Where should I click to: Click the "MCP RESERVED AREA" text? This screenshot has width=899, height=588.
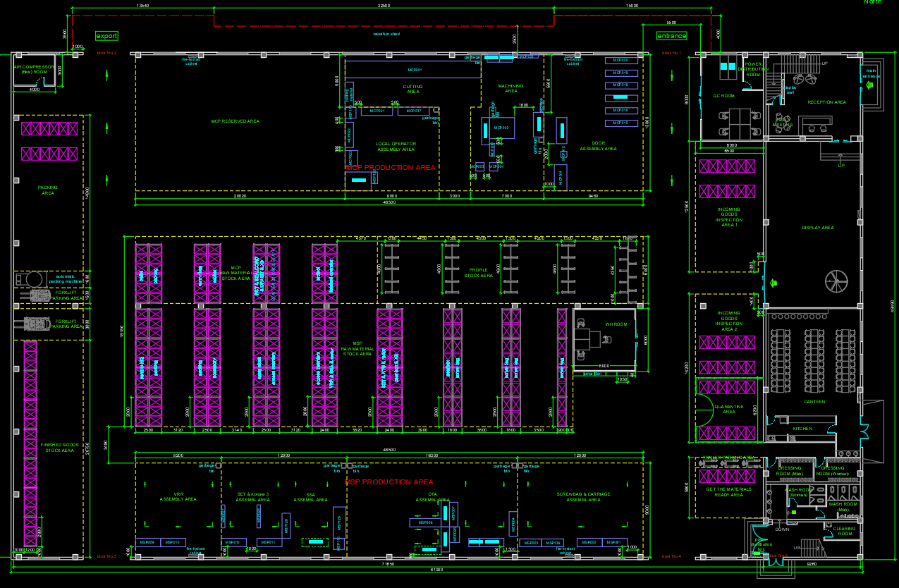[x=235, y=121]
